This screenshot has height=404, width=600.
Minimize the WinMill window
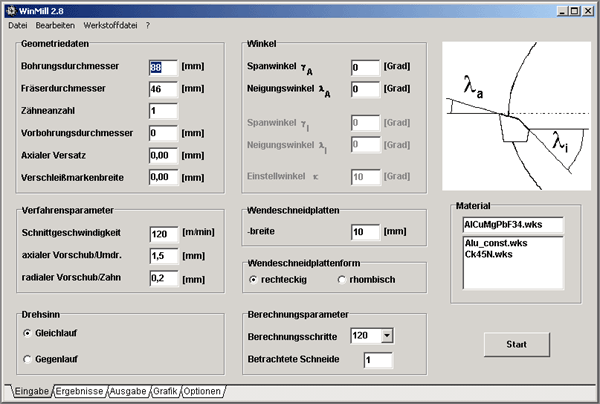562,11
